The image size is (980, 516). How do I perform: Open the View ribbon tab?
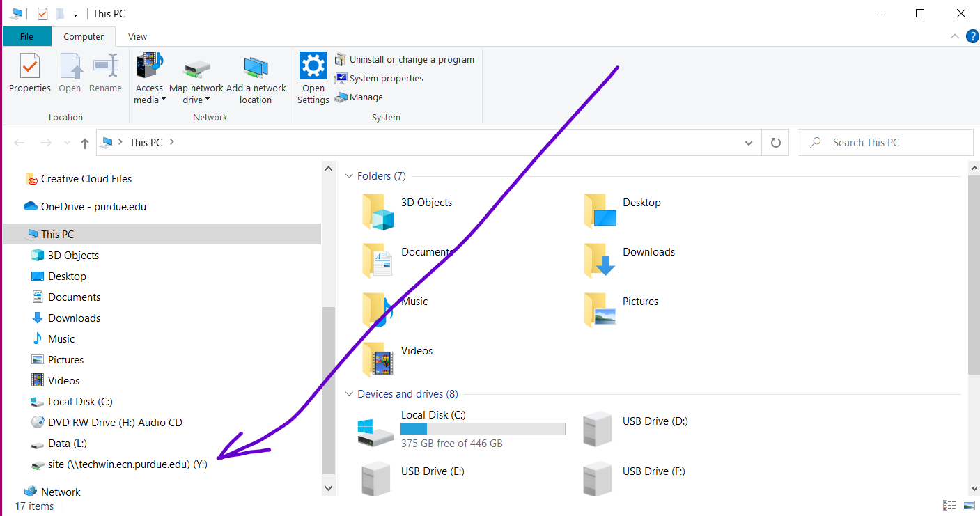click(x=137, y=37)
